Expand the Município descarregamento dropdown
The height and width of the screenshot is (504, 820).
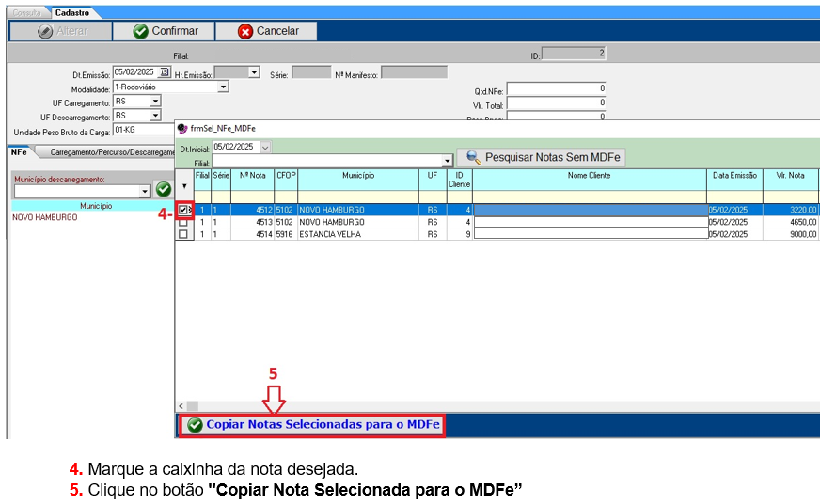click(145, 192)
